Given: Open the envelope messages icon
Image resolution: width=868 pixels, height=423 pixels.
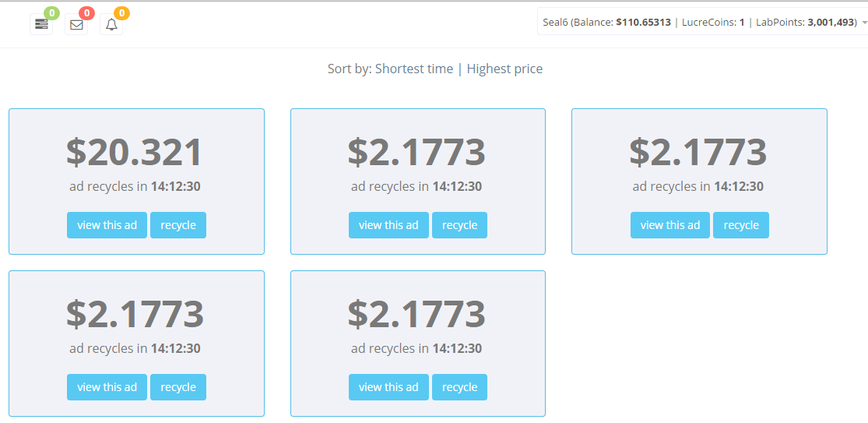Looking at the screenshot, I should 76,24.
